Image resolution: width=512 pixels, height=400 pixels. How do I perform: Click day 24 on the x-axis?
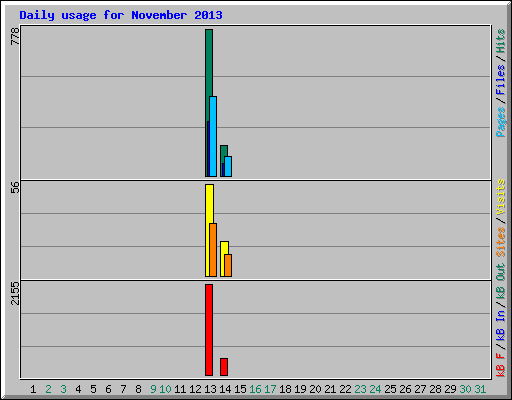375,389
